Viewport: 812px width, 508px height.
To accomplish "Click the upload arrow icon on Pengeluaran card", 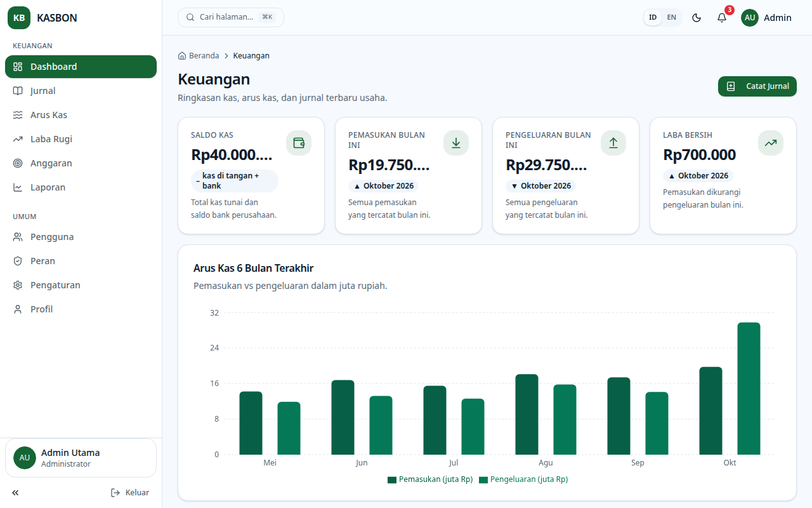I will pos(613,143).
